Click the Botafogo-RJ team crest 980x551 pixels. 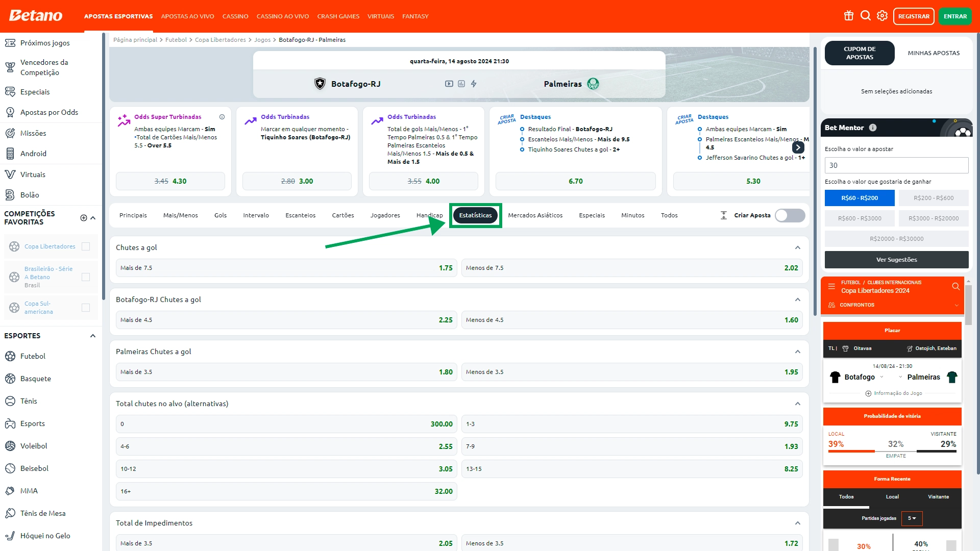[x=320, y=84]
